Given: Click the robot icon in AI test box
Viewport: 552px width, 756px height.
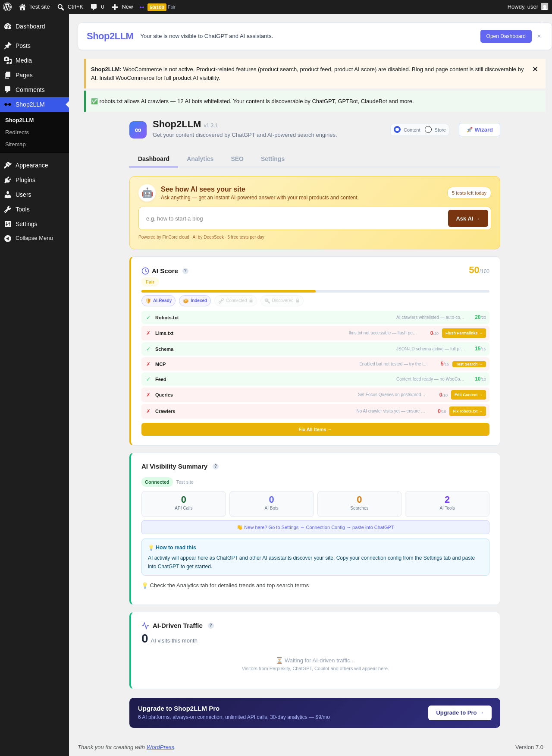Looking at the screenshot, I should (147, 193).
